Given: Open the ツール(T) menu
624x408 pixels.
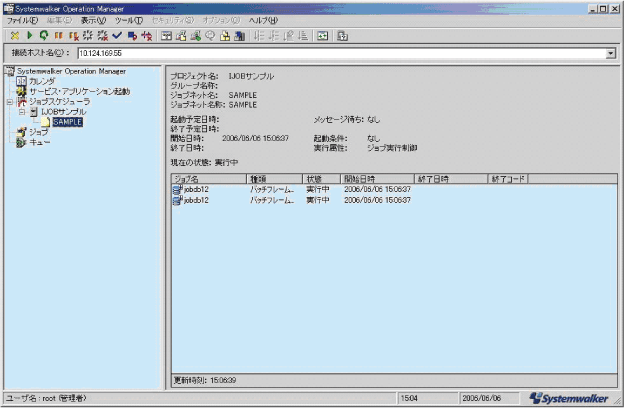Looking at the screenshot, I should tap(129, 20).
